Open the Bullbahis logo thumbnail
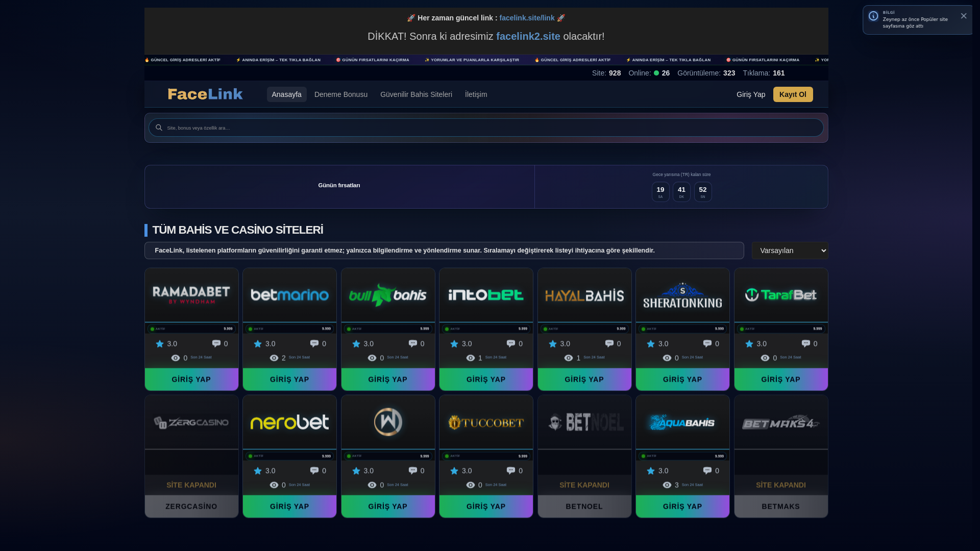This screenshot has width=980, height=551. click(388, 295)
